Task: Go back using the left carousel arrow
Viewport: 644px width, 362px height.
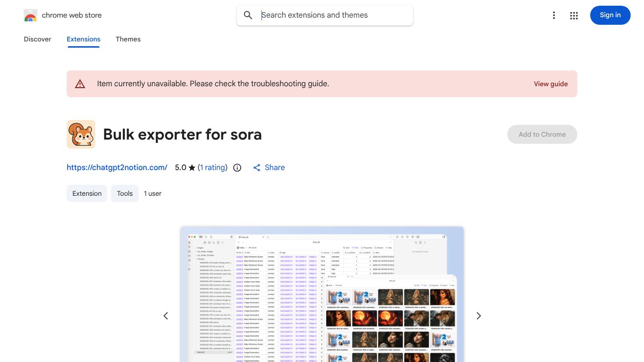Action: tap(166, 316)
